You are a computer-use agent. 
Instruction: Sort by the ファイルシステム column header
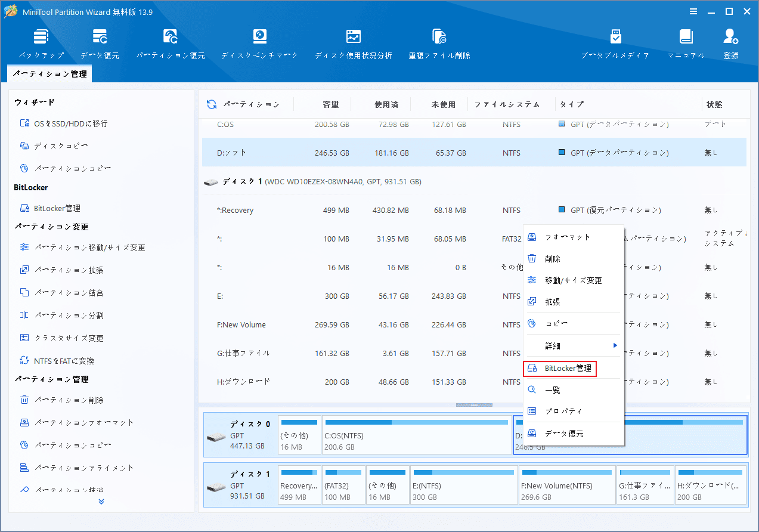coord(507,104)
